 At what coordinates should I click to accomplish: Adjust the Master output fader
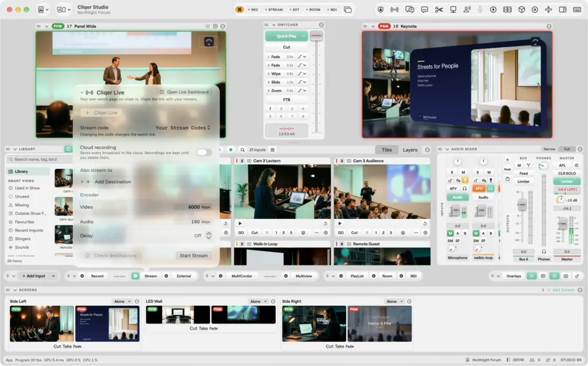tap(563, 224)
